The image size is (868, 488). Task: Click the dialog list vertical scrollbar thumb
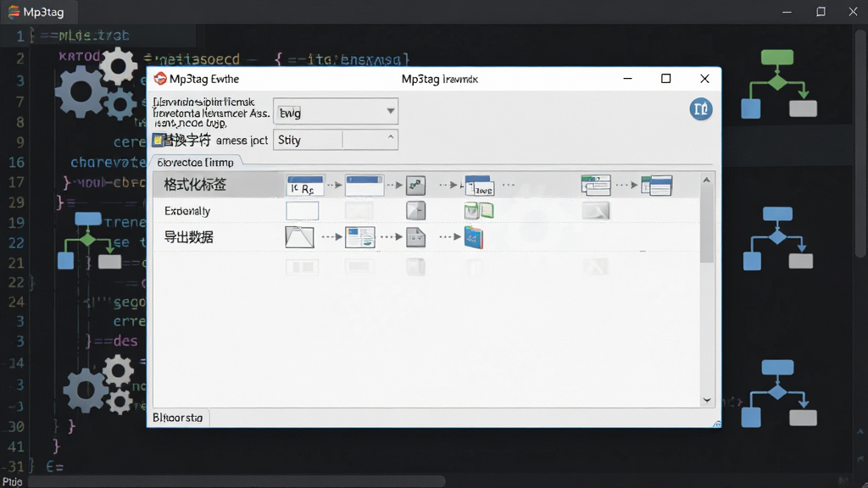click(707, 225)
